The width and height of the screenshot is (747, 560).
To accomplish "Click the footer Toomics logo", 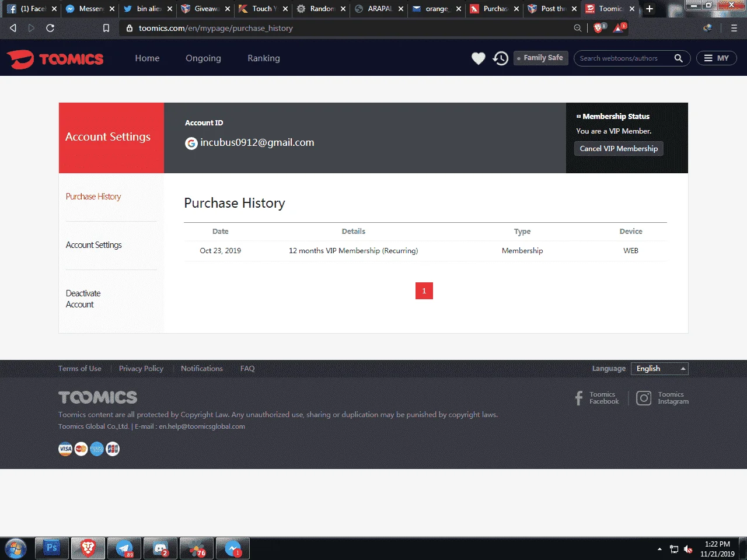I will tap(97, 397).
